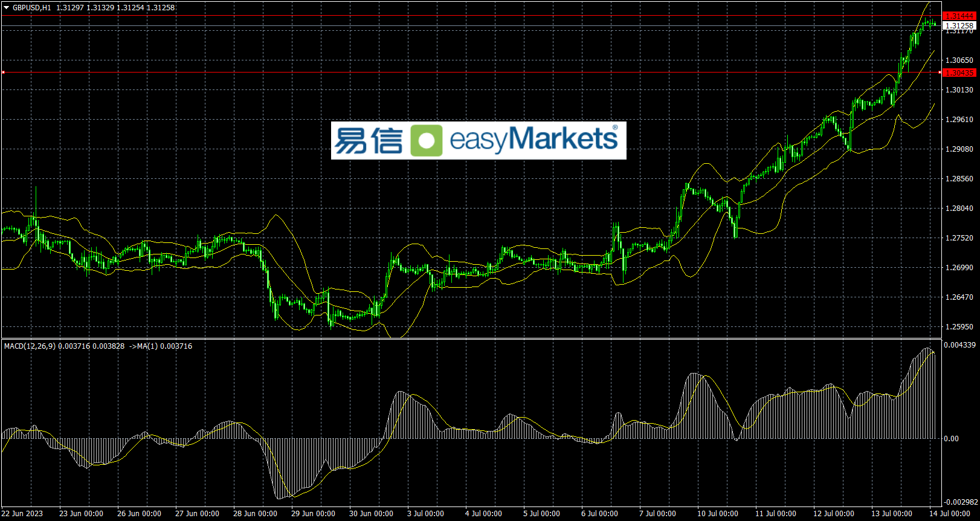Click the 26 Jun 00:00 time label
Viewport: 980px width, 521px height.
(139, 514)
